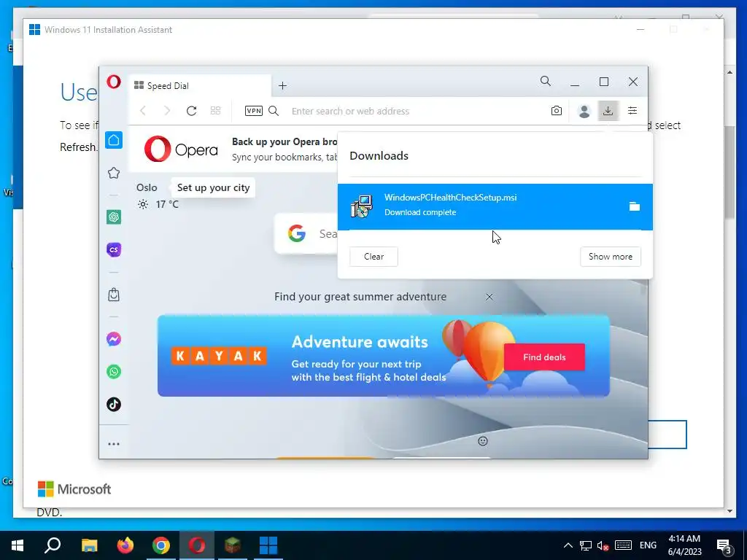This screenshot has width=747, height=560.
Task: Open taskbar Search
Action: (x=53, y=545)
